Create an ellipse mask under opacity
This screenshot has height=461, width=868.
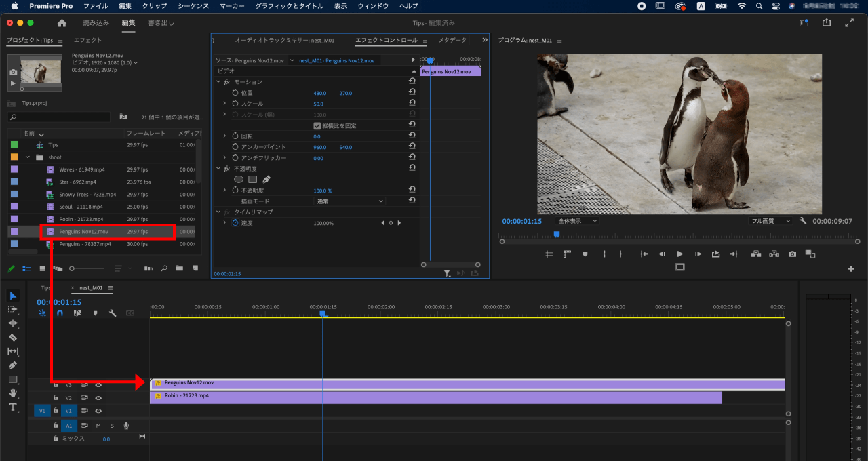coord(239,180)
